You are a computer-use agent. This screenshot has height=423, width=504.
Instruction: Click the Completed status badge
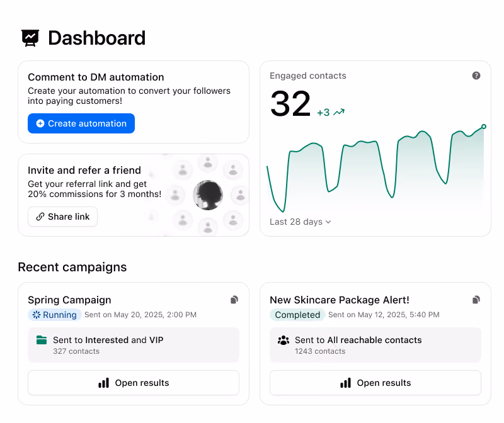[297, 315]
